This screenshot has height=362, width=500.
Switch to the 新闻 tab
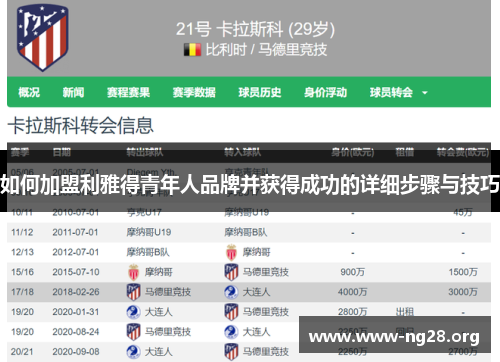click(x=73, y=92)
